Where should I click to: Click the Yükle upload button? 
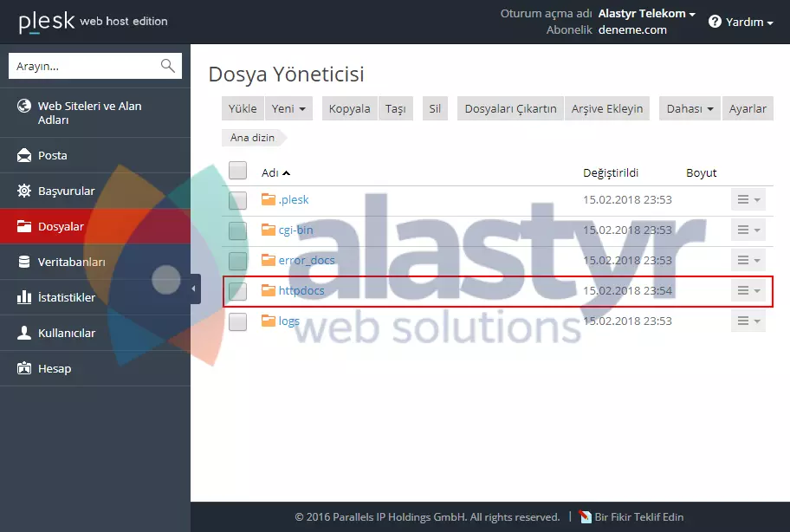pos(242,108)
